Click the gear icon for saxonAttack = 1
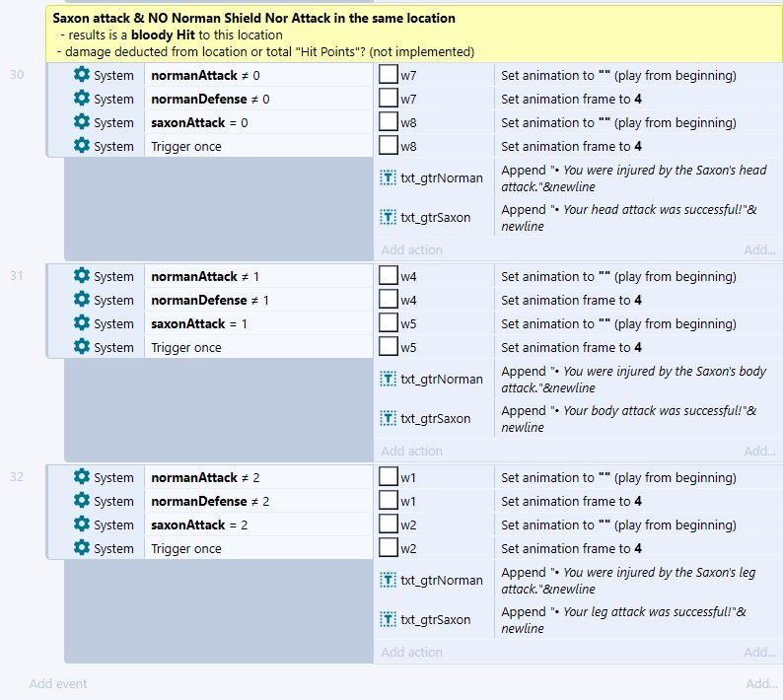Image resolution: width=783 pixels, height=700 pixels. point(82,323)
